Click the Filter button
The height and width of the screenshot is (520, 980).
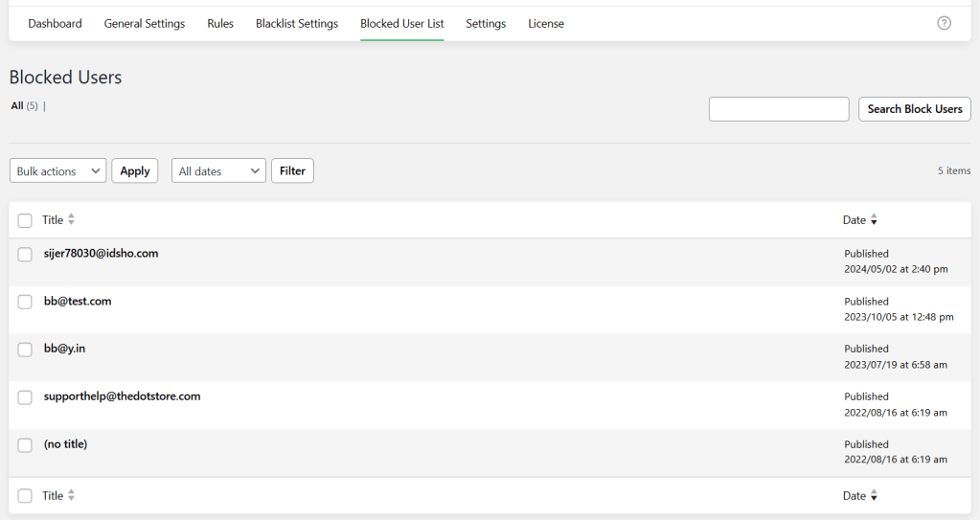click(292, 170)
